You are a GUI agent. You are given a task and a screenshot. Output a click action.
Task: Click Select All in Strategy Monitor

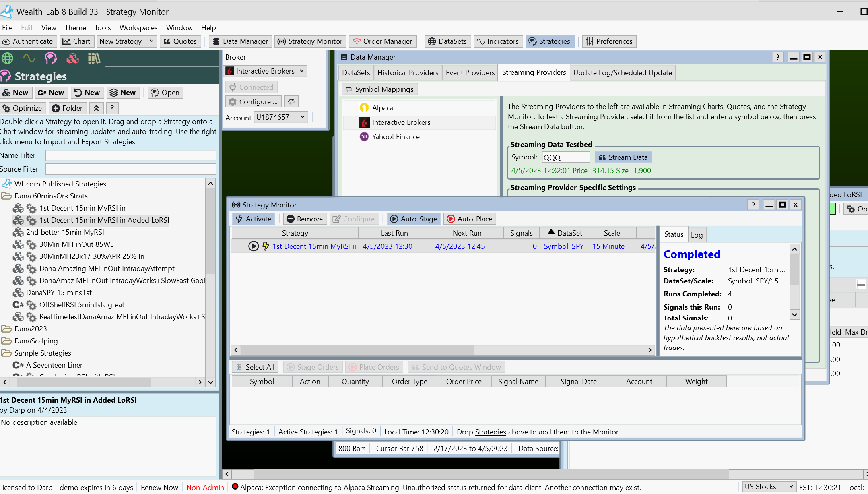[x=255, y=367]
